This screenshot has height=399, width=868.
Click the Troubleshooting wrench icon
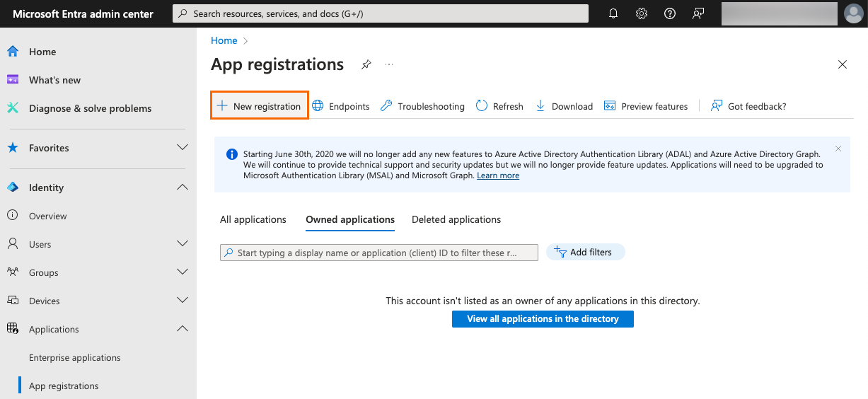point(386,105)
